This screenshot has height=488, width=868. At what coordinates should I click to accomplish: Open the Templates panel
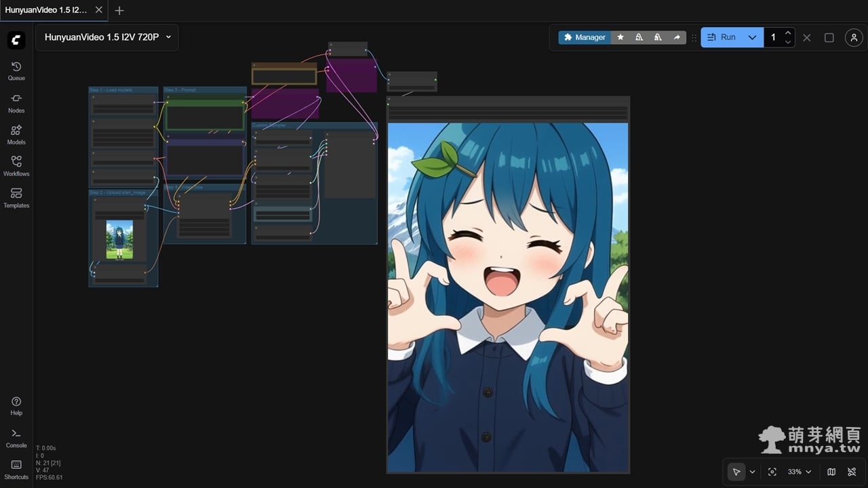[16, 198]
